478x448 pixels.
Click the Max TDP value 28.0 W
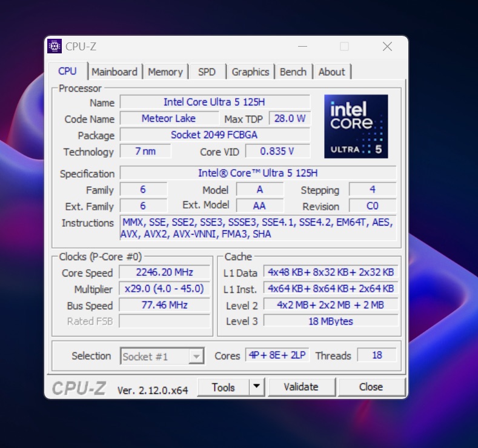[x=290, y=118]
